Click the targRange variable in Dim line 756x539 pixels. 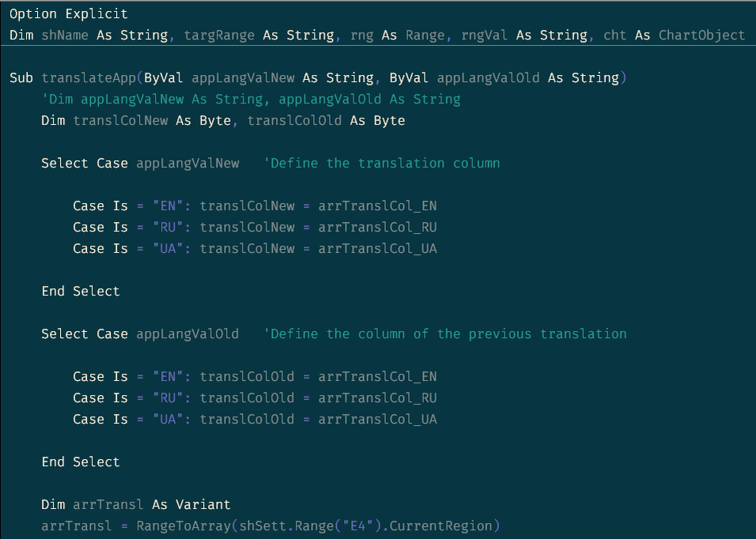coord(219,35)
